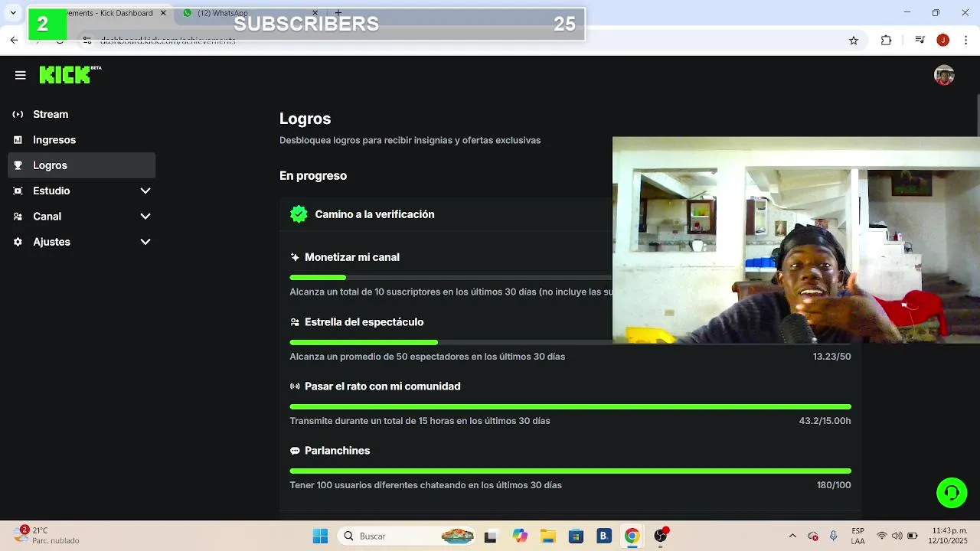Click the En progreso heading
980x551 pixels.
point(313,175)
